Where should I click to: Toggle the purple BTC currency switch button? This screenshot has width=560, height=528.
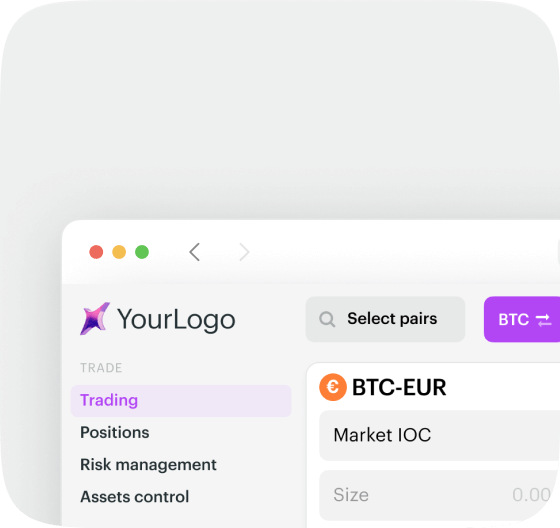(x=522, y=319)
